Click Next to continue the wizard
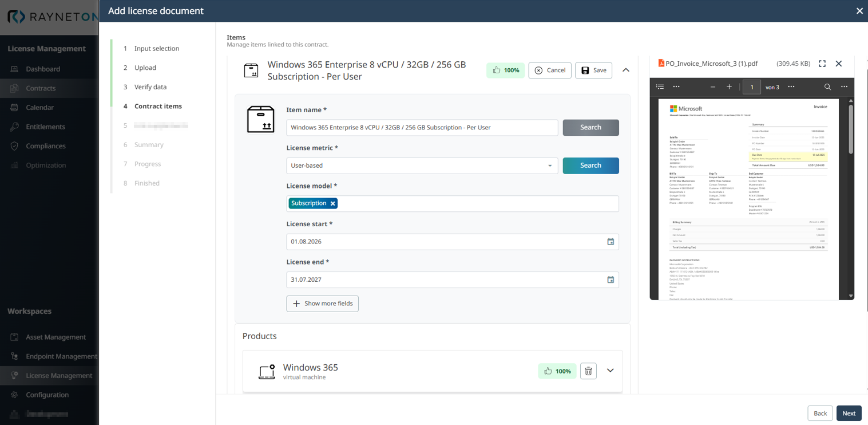This screenshot has width=868, height=425. click(849, 414)
